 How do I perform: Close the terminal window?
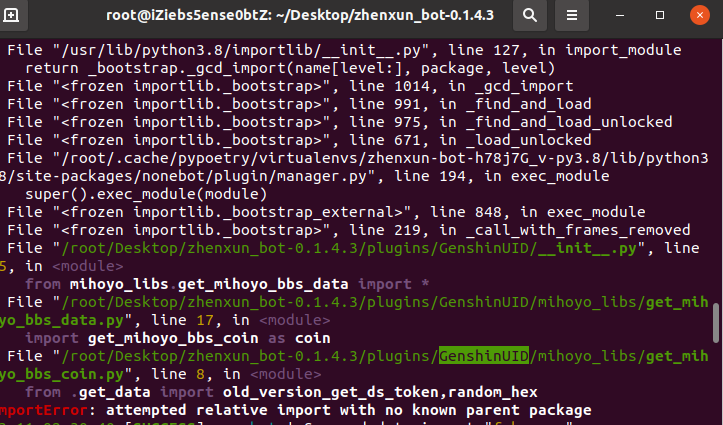click(699, 15)
